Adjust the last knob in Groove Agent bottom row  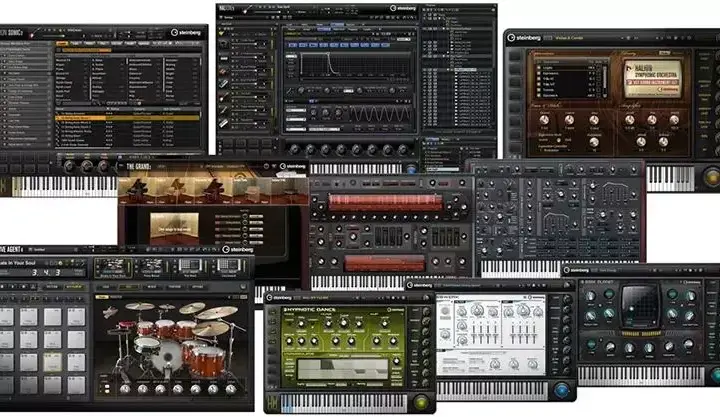(231, 389)
